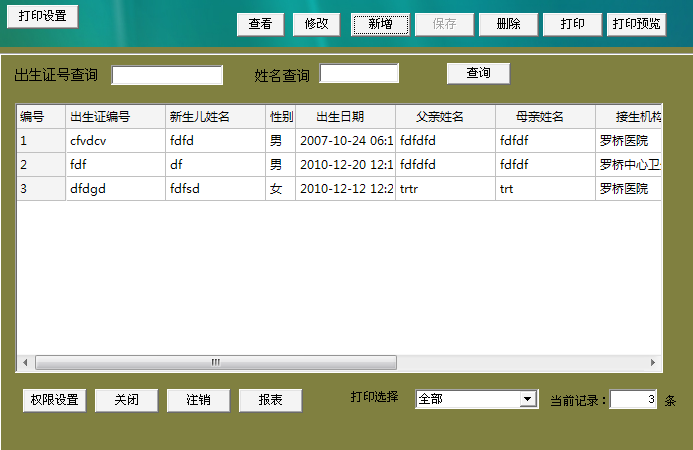693x450 pixels.
Task: Click the 修改 button
Action: tap(316, 24)
